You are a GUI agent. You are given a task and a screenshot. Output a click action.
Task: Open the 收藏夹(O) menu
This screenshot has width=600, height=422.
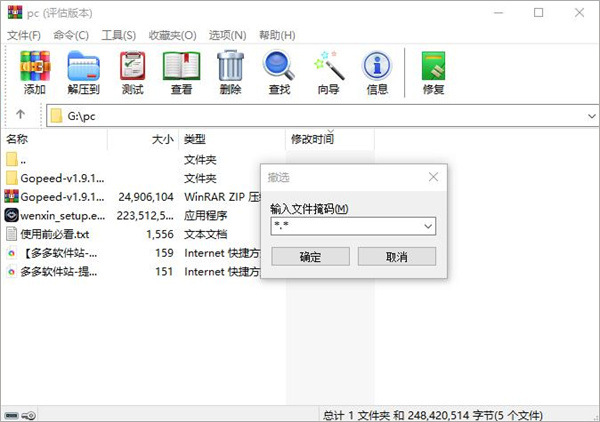(x=172, y=35)
